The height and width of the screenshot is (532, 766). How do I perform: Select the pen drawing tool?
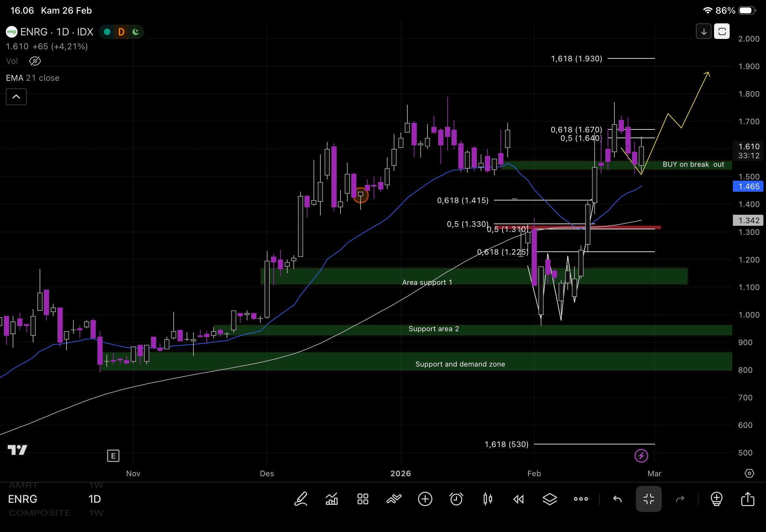coord(301,499)
